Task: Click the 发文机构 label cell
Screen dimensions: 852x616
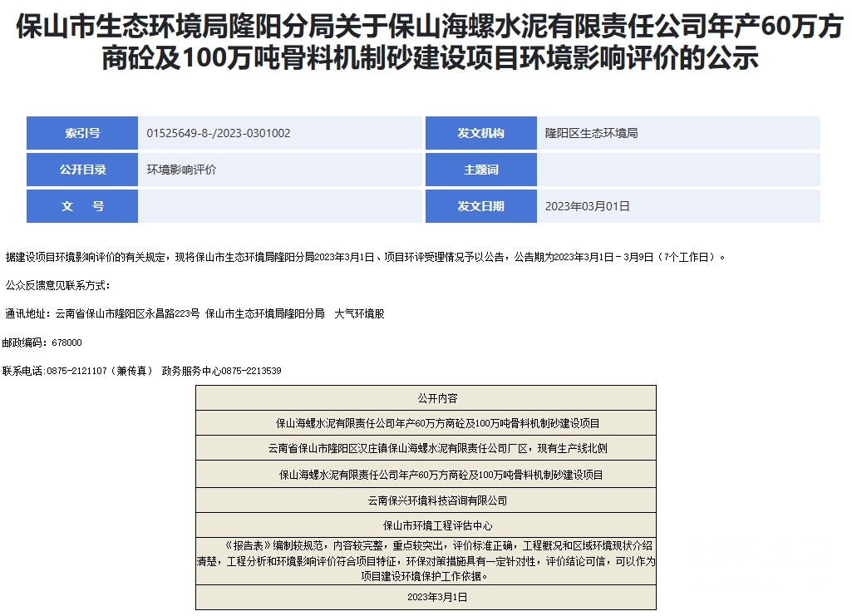Action: pyautogui.click(x=480, y=133)
